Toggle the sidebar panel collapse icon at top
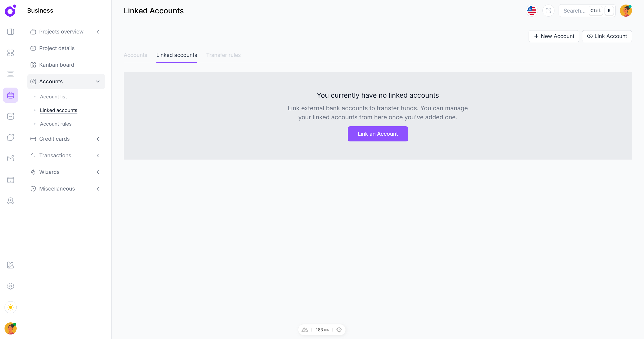The width and height of the screenshot is (644, 339). 11,32
